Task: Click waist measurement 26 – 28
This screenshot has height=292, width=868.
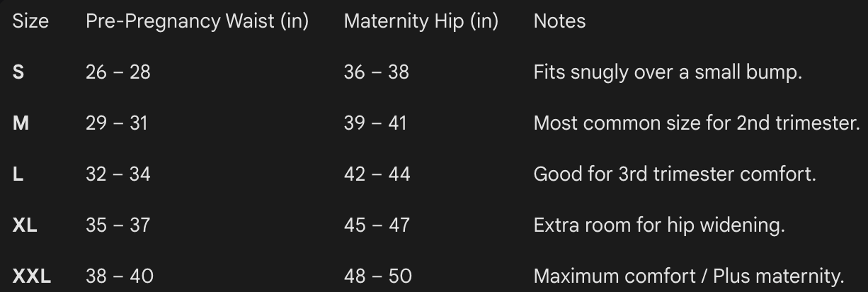Action: pos(118,72)
